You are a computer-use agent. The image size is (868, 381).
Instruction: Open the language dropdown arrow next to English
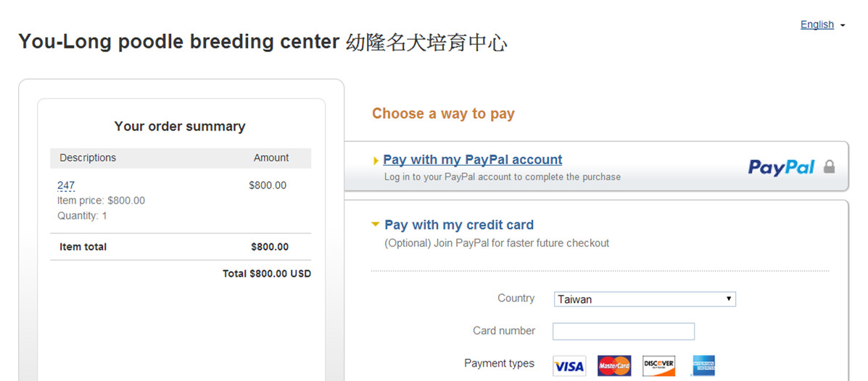click(843, 25)
